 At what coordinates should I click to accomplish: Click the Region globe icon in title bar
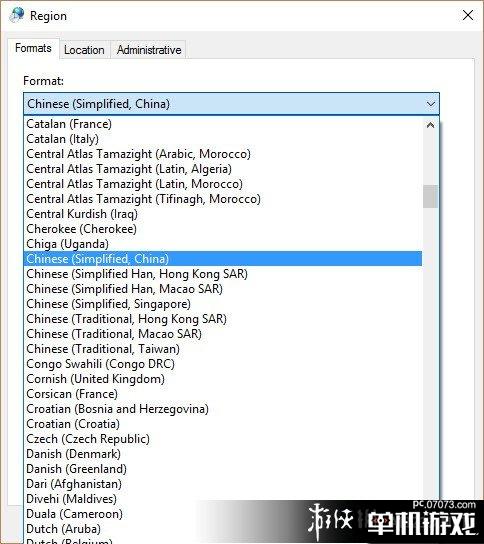[17, 15]
